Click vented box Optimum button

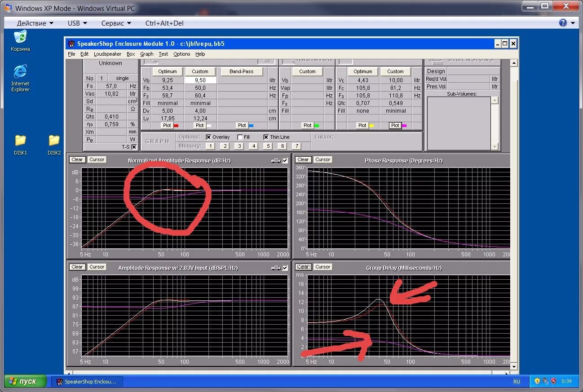168,71
